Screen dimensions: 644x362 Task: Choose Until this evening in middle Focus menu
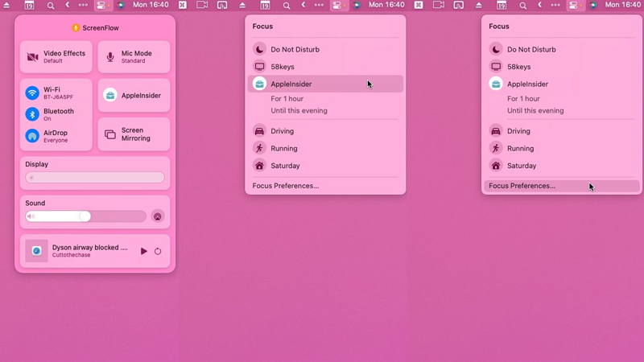[299, 110]
